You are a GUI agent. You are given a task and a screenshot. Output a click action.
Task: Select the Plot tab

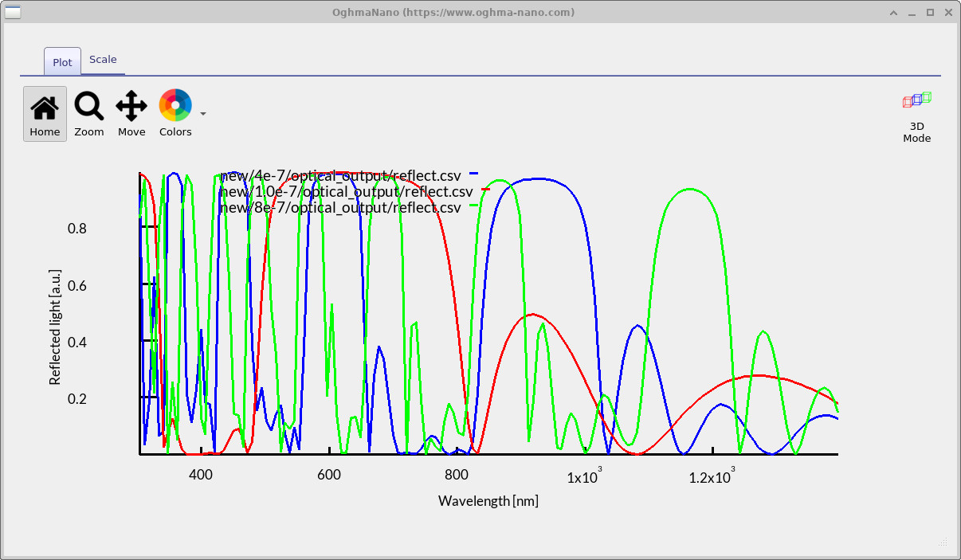tap(61, 61)
